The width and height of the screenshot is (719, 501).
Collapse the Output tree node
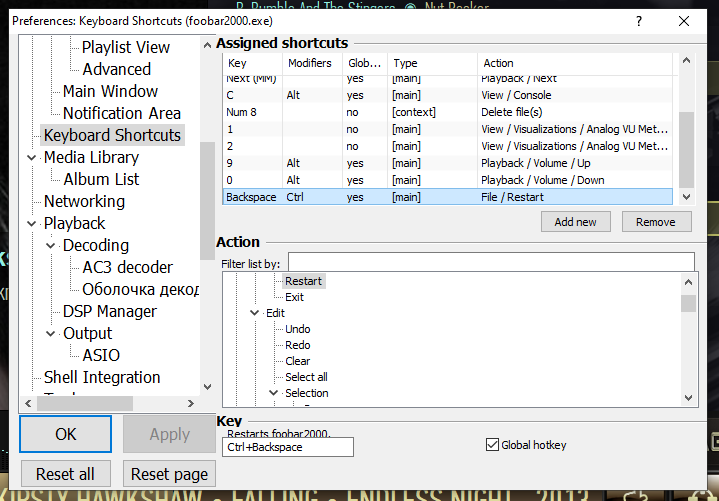52,334
